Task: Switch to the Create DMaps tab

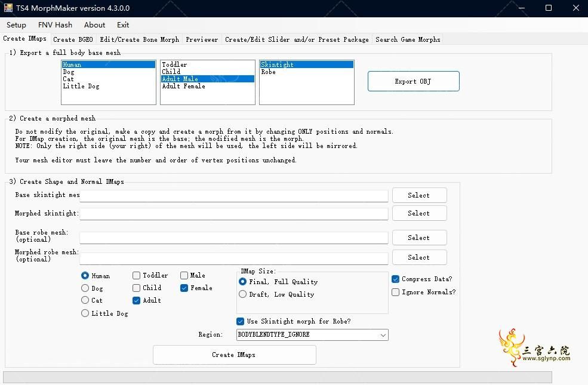Action: coord(24,39)
